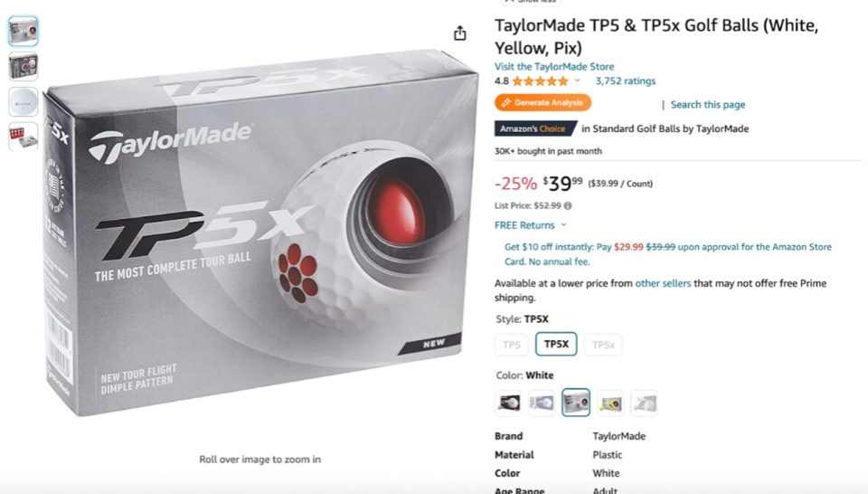
Task: Click the Generate Analysis wand icon
Action: pos(506,102)
